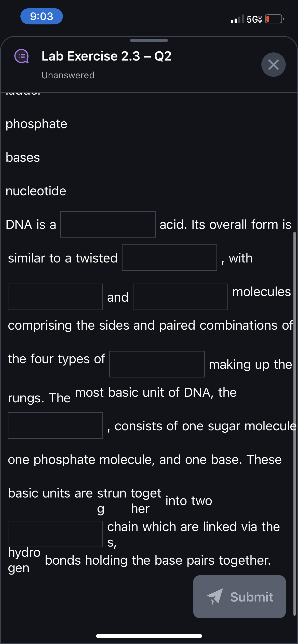This screenshot has width=298, height=644.
Task: Tap the cellular signal bars icon
Action: [237, 19]
